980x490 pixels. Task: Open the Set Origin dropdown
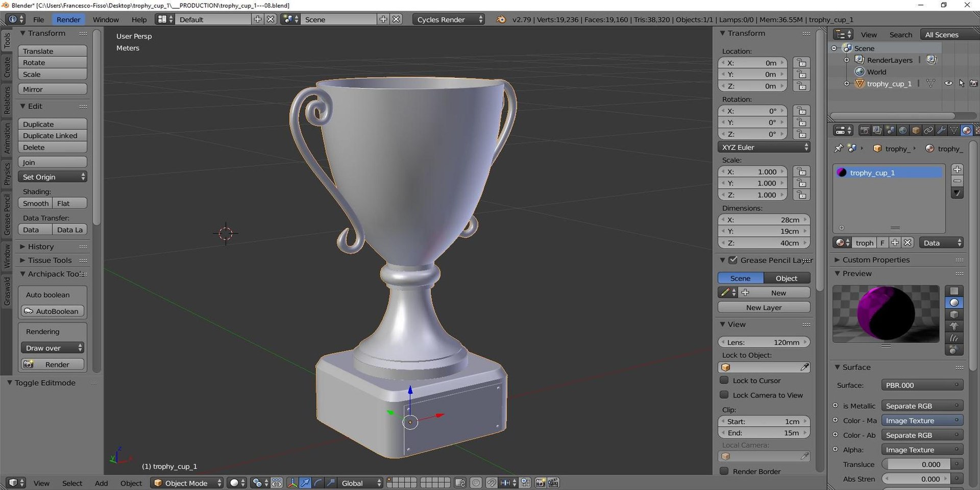point(53,177)
